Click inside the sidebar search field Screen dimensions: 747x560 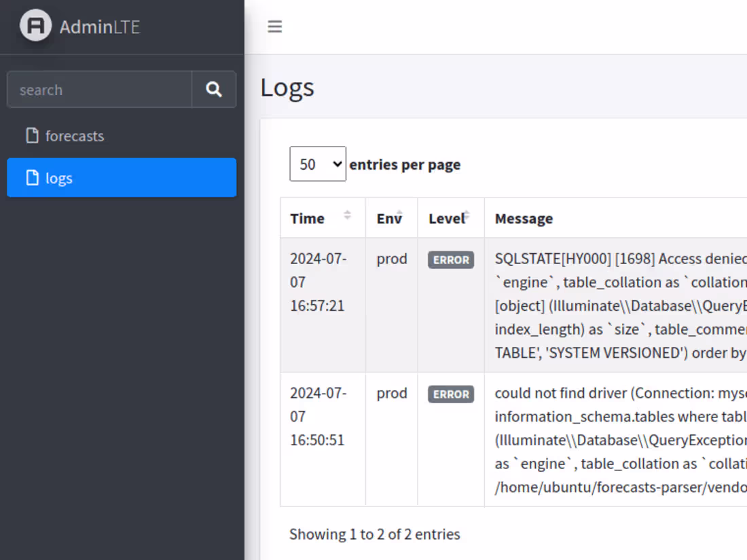click(x=98, y=89)
